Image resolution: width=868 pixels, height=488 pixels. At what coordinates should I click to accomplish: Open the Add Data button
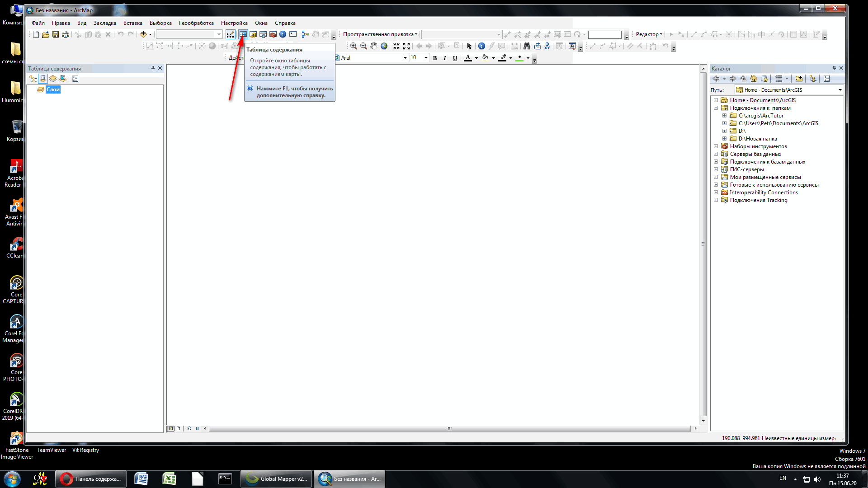[143, 34]
